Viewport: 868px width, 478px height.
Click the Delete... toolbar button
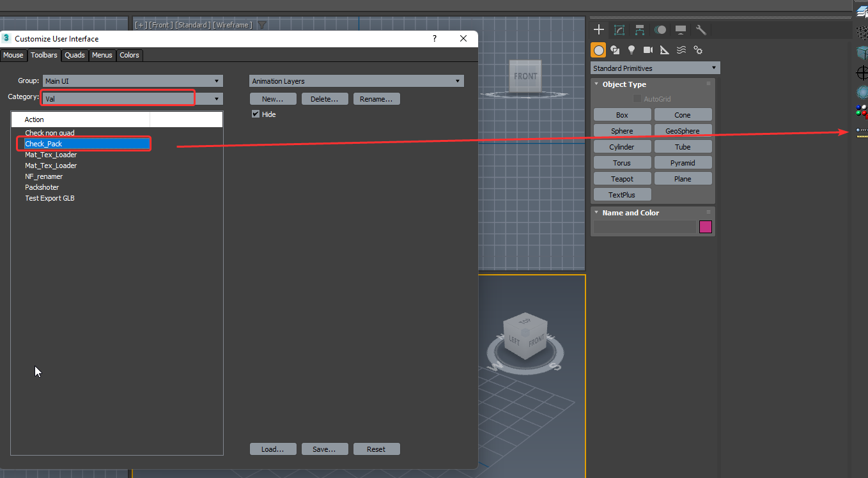(325, 99)
